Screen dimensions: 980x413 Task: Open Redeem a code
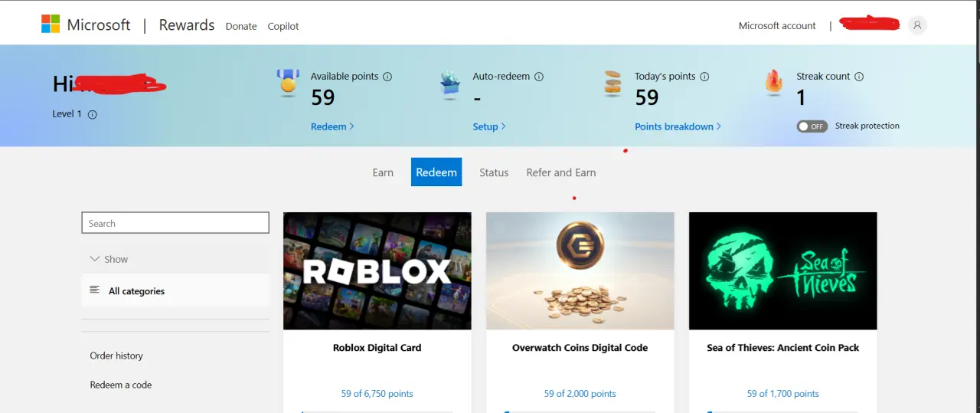tap(121, 385)
